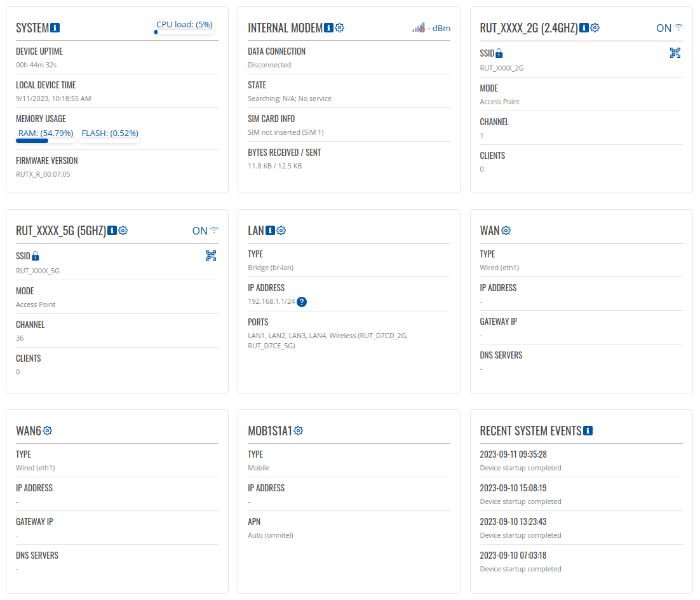Open LAN settings gear
This screenshot has width=700, height=600.
281,231
